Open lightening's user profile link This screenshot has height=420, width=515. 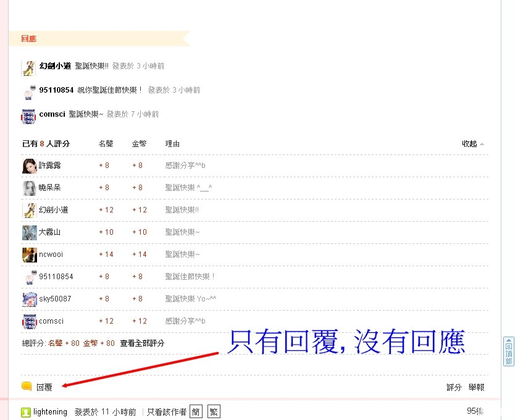(50, 412)
